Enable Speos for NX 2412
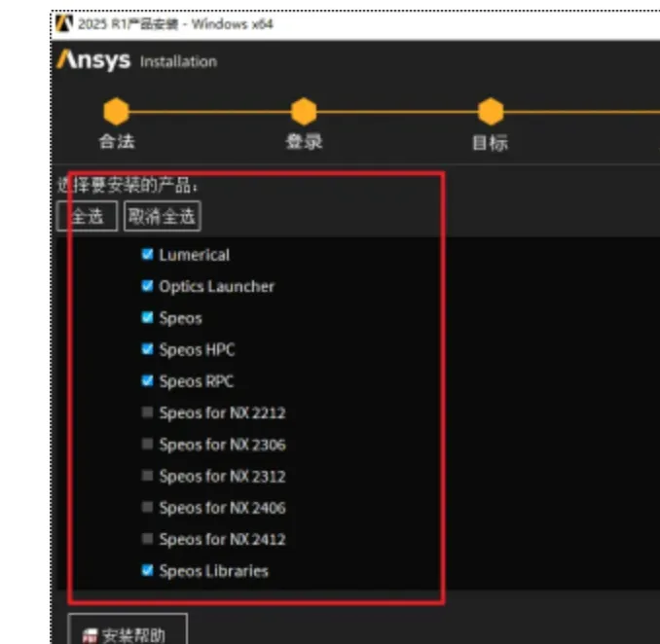 [147, 538]
